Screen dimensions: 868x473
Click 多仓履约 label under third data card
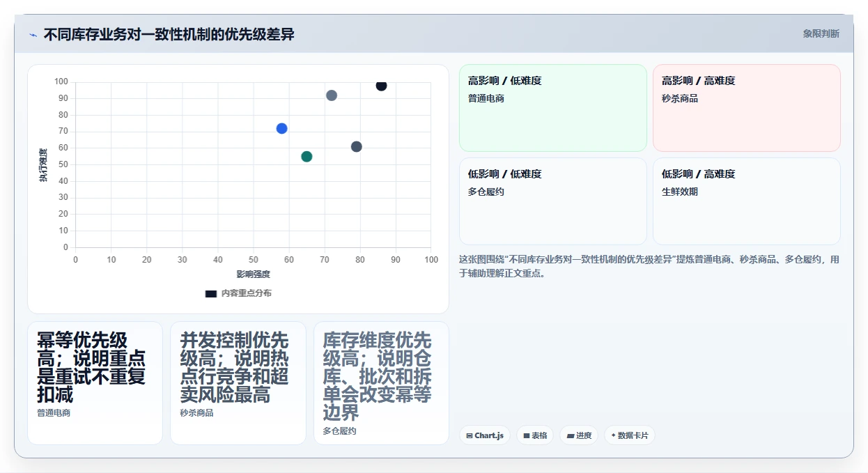(x=340, y=431)
